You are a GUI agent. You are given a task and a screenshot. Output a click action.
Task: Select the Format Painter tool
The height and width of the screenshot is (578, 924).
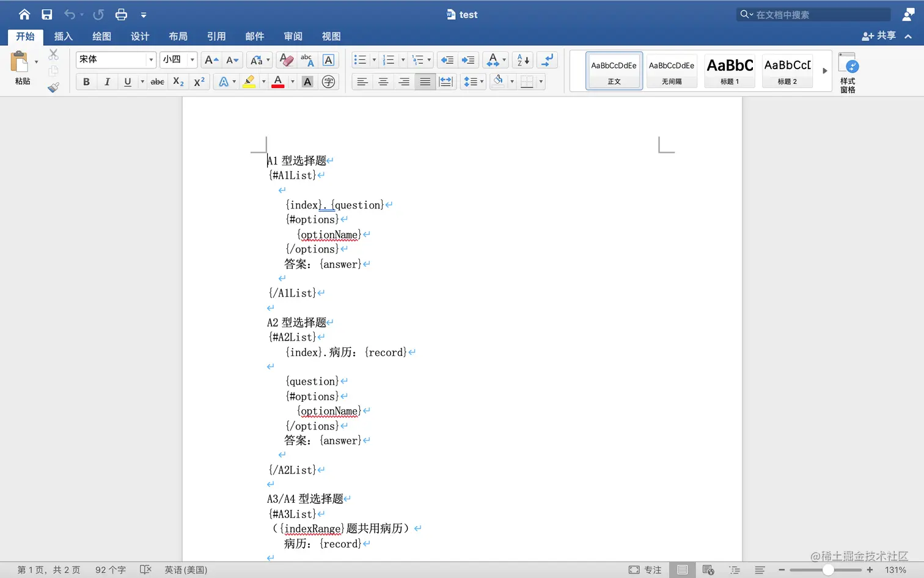coord(54,86)
